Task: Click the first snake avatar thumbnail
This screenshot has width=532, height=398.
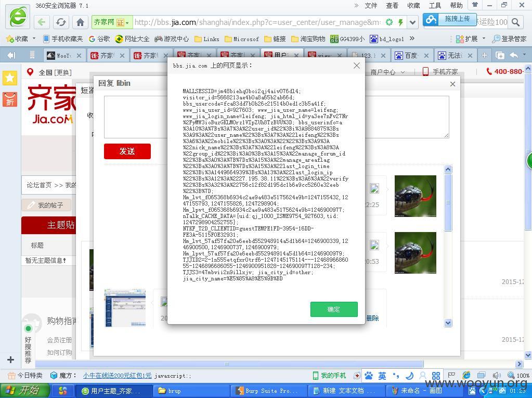Action: pos(416,196)
